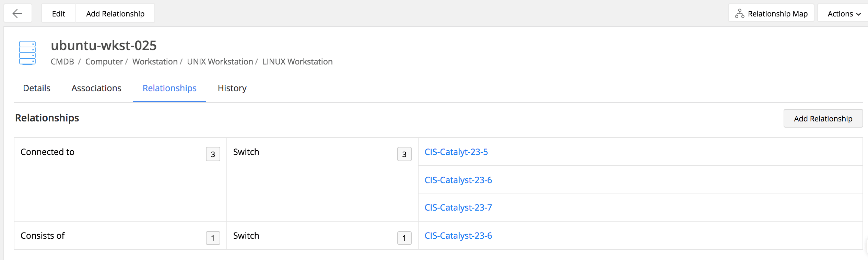Click the Connected to count badge

213,154
